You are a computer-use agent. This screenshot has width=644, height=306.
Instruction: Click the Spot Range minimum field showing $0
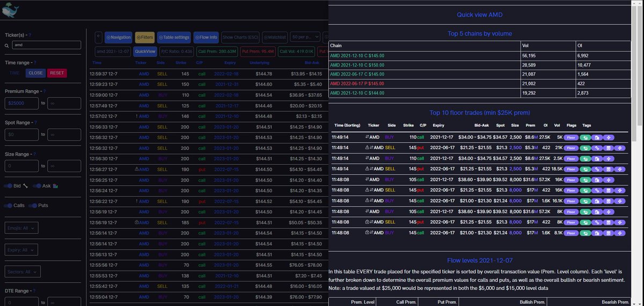tap(21, 135)
